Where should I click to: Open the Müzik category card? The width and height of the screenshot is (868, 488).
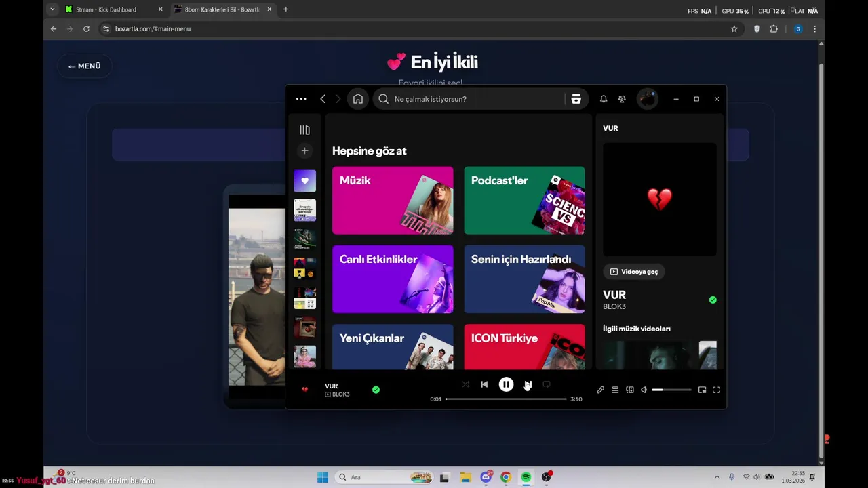point(393,201)
